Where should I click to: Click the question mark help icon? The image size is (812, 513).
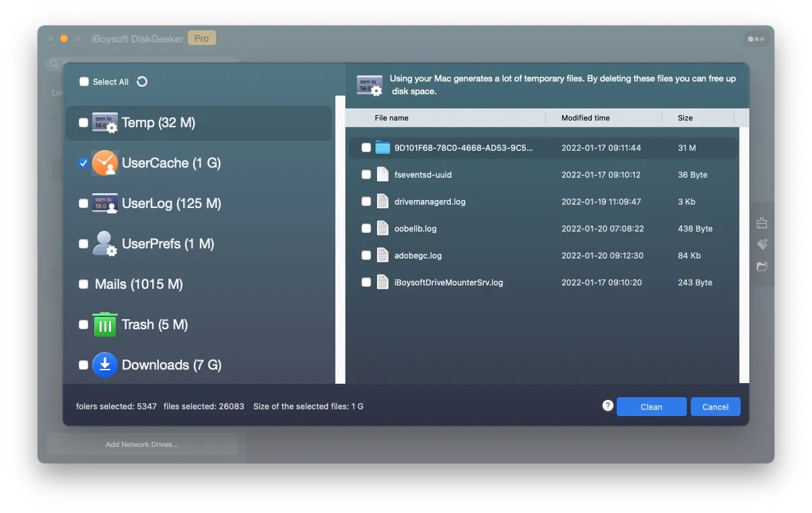click(x=607, y=405)
